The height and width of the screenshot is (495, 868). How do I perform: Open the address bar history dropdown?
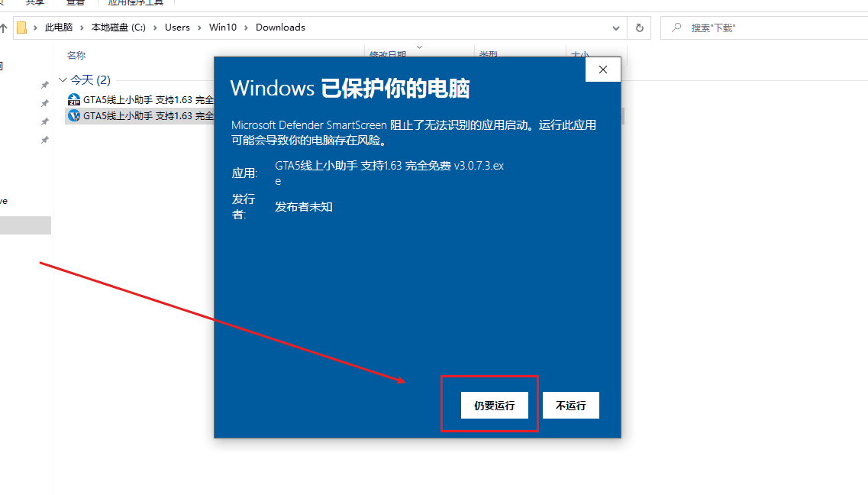615,27
